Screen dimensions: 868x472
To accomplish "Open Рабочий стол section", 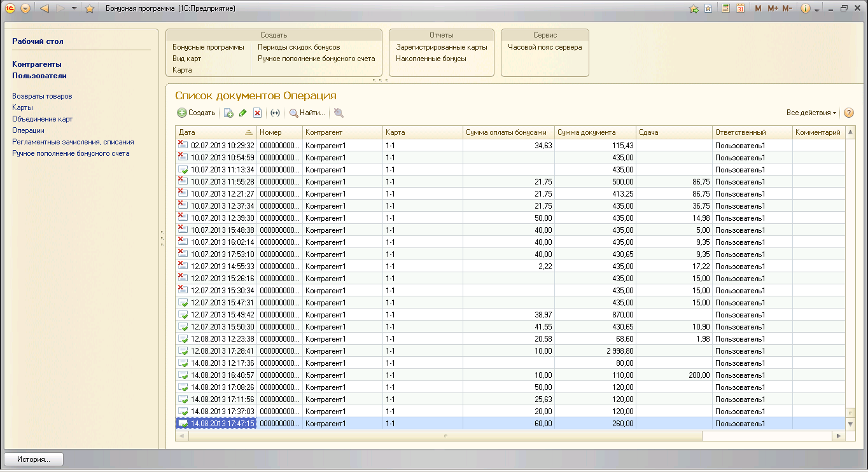I will 38,41.
